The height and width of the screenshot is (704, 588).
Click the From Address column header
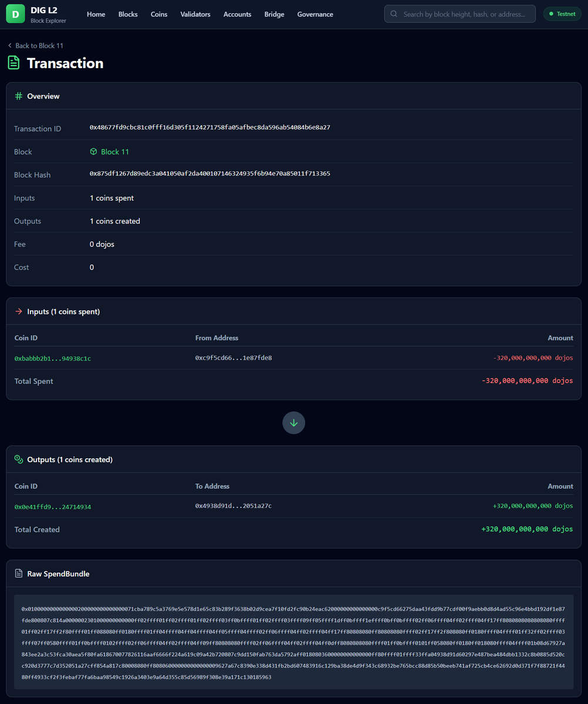tap(217, 338)
